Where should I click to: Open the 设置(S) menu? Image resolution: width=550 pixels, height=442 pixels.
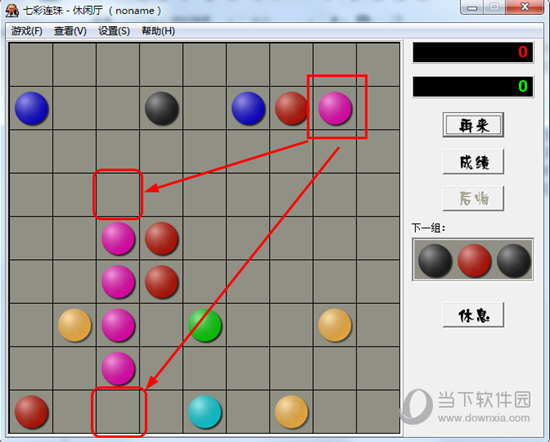click(x=114, y=31)
